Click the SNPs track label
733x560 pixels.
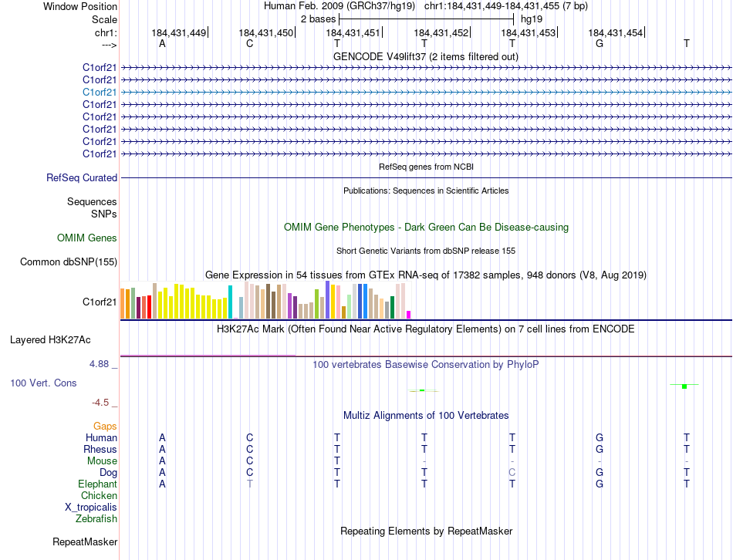click(x=104, y=214)
